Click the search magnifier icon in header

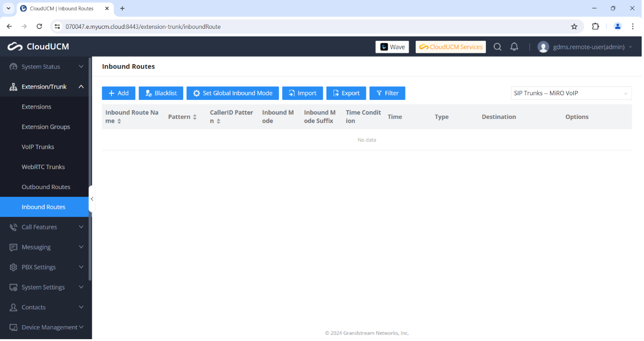click(x=497, y=47)
